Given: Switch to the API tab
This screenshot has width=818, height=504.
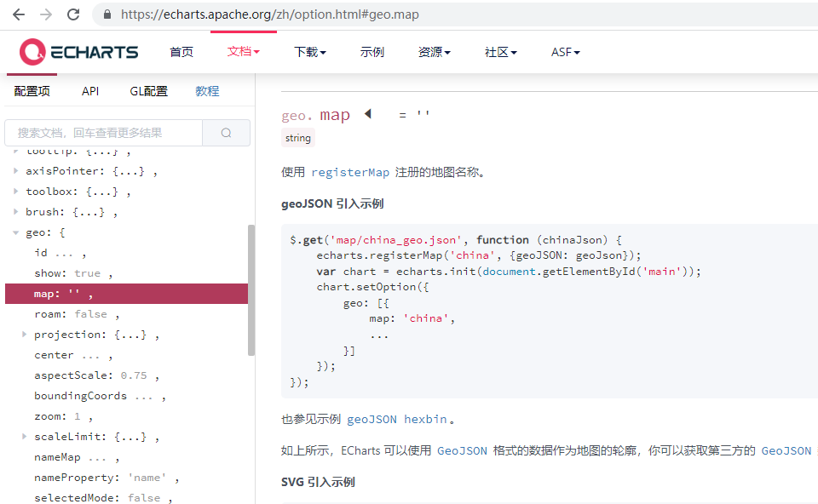Looking at the screenshot, I should point(90,91).
